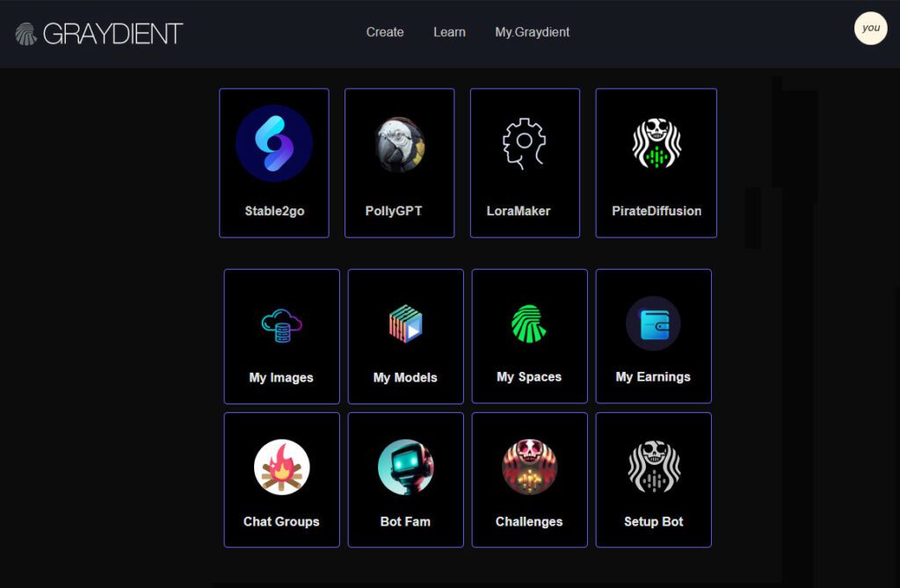The height and width of the screenshot is (588, 900).
Task: Open the Create menu
Action: coord(384,33)
